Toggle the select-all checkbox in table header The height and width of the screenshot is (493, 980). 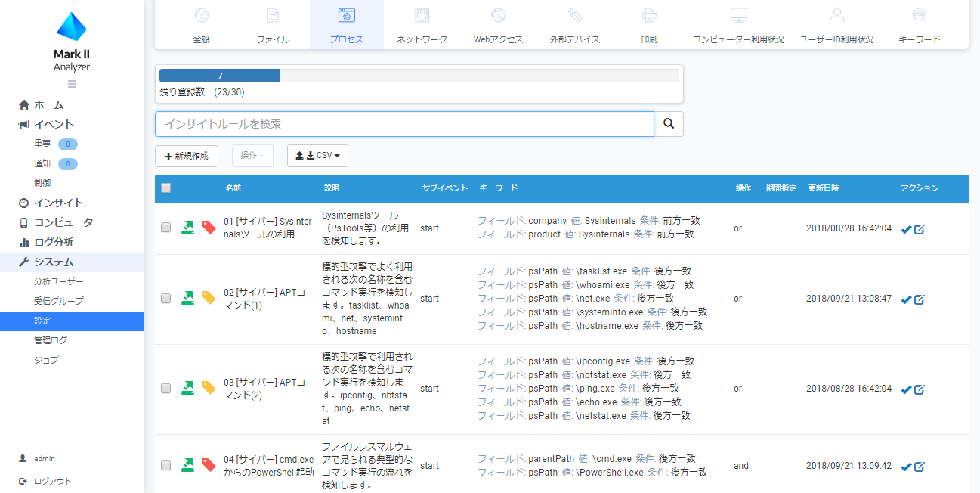[x=166, y=188]
